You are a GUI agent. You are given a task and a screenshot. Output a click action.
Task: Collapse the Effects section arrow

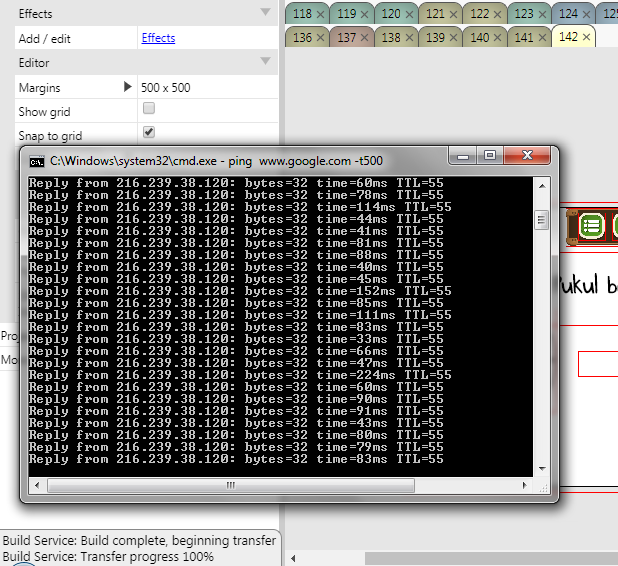[266, 12]
